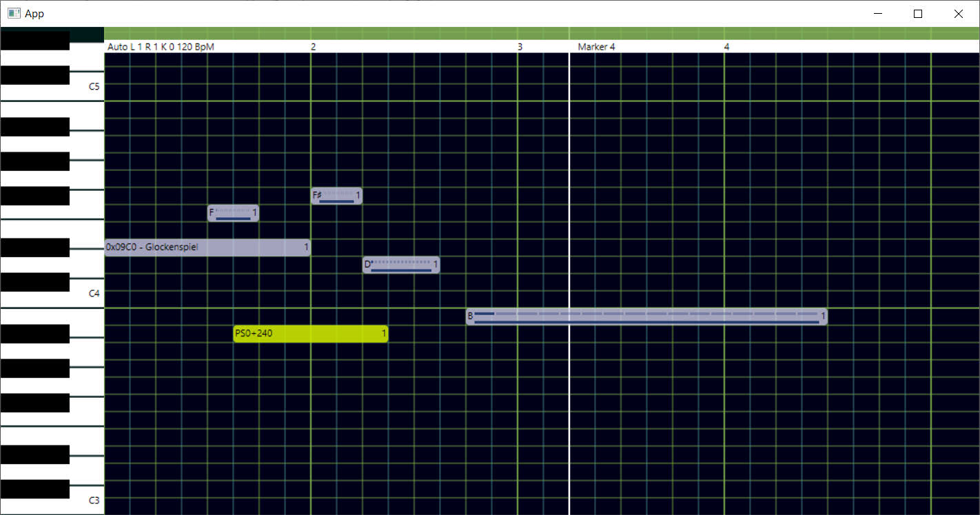Select the F# note block
The height and width of the screenshot is (515, 980).
[x=336, y=196]
